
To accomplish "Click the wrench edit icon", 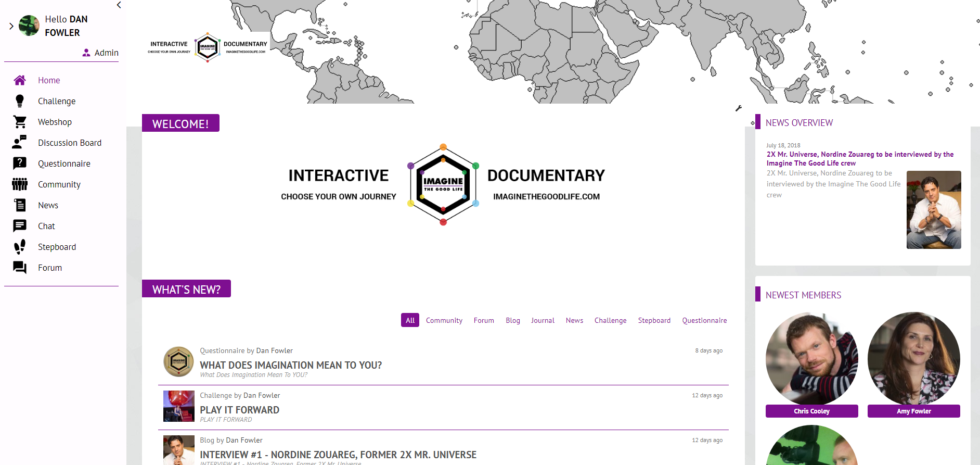I will 739,108.
